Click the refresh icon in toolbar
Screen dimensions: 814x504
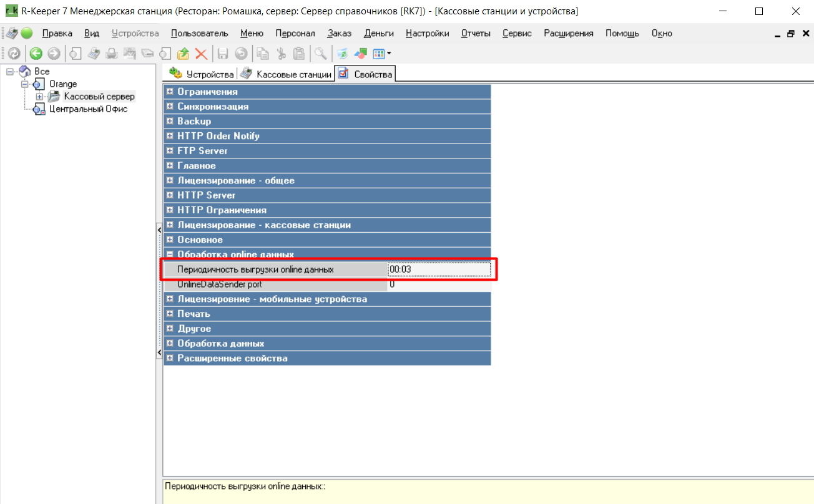[14, 54]
